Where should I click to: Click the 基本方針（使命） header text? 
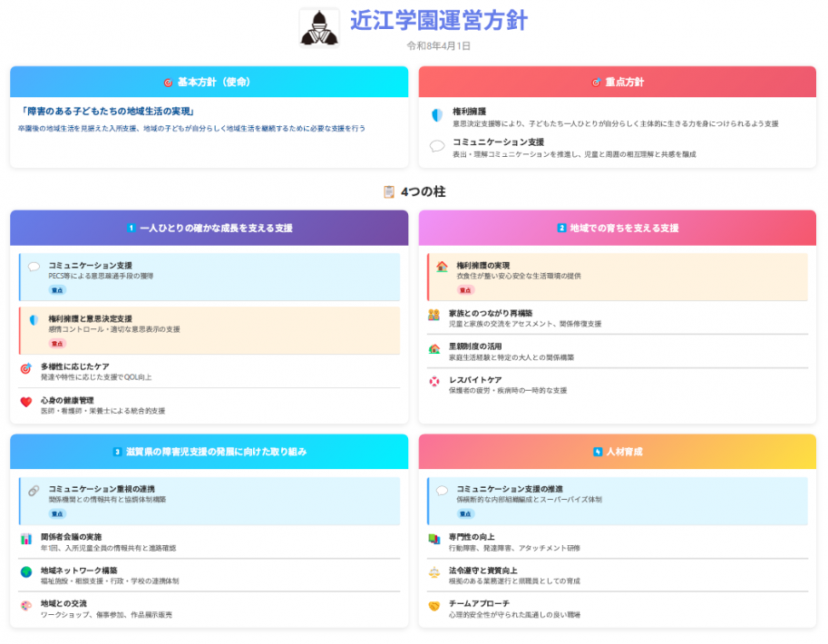pos(214,82)
